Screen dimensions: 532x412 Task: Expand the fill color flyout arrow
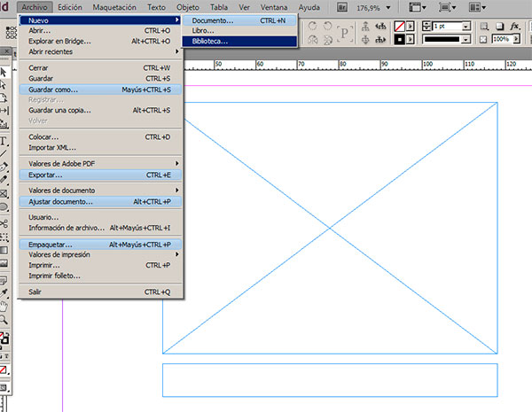(411, 26)
